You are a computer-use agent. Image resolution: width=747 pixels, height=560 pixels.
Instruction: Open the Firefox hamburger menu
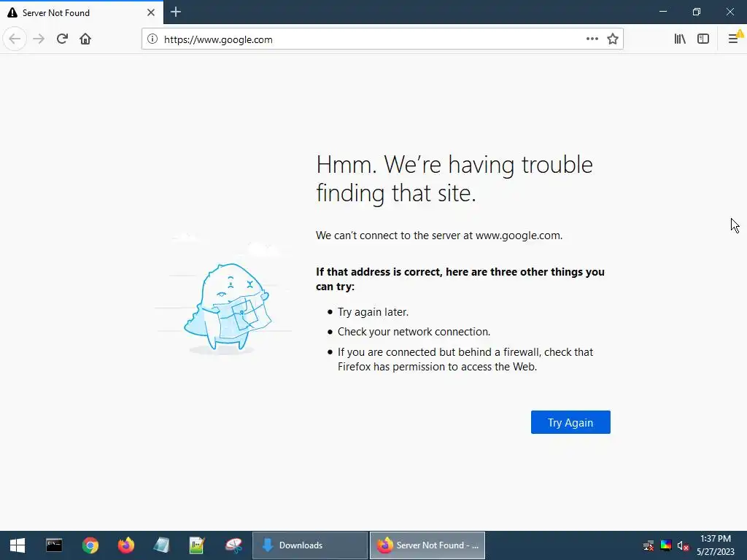(734, 39)
